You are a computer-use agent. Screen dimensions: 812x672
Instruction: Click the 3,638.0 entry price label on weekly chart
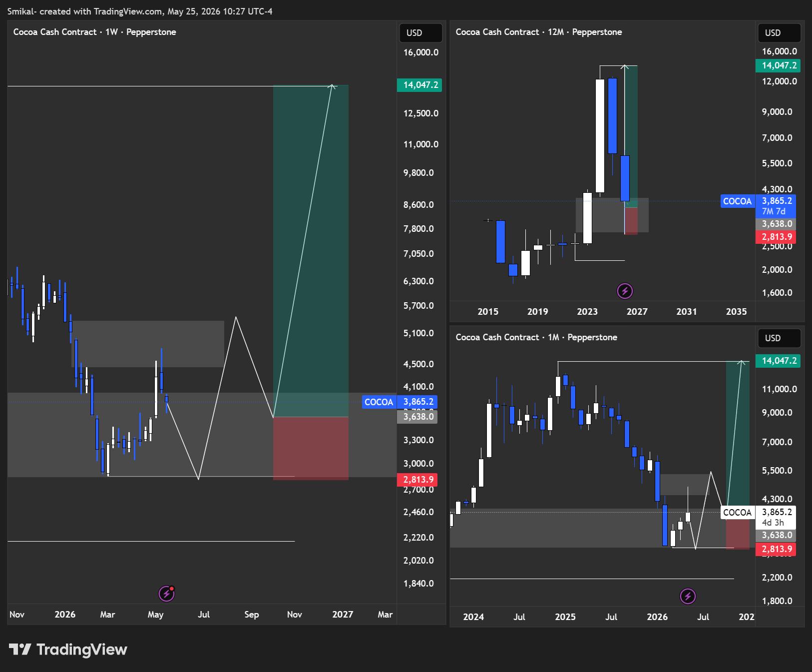[417, 417]
